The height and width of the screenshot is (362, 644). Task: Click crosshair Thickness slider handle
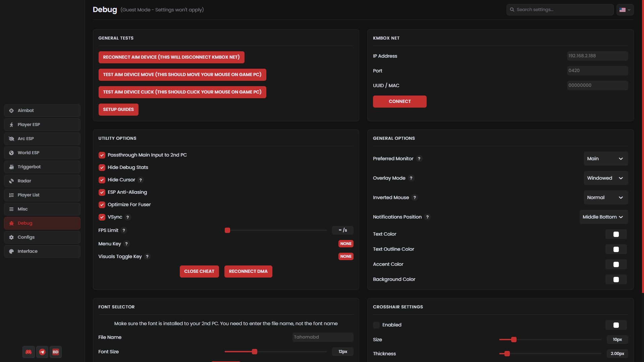tap(507, 354)
